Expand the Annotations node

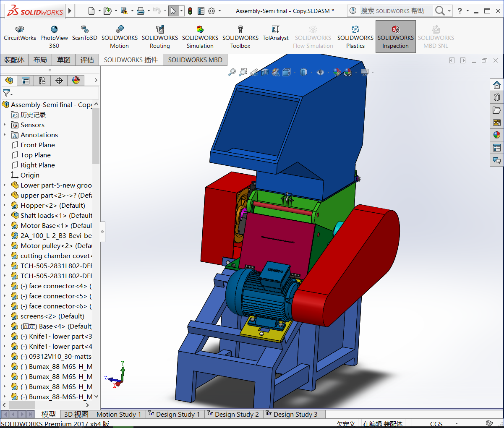pyautogui.click(x=5, y=135)
